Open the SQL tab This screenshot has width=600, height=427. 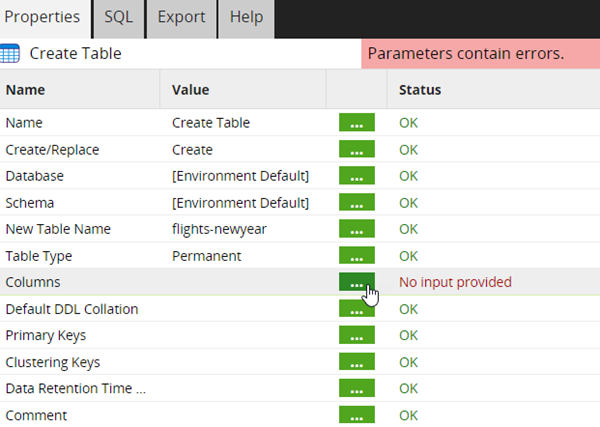(x=119, y=18)
